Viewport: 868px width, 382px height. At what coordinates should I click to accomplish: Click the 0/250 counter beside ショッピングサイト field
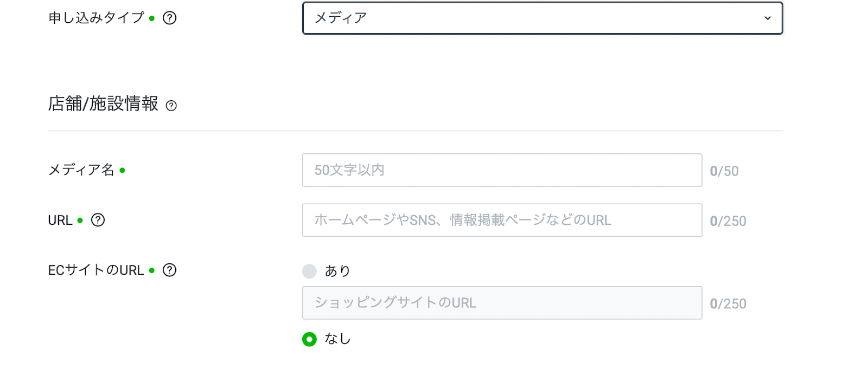(727, 304)
